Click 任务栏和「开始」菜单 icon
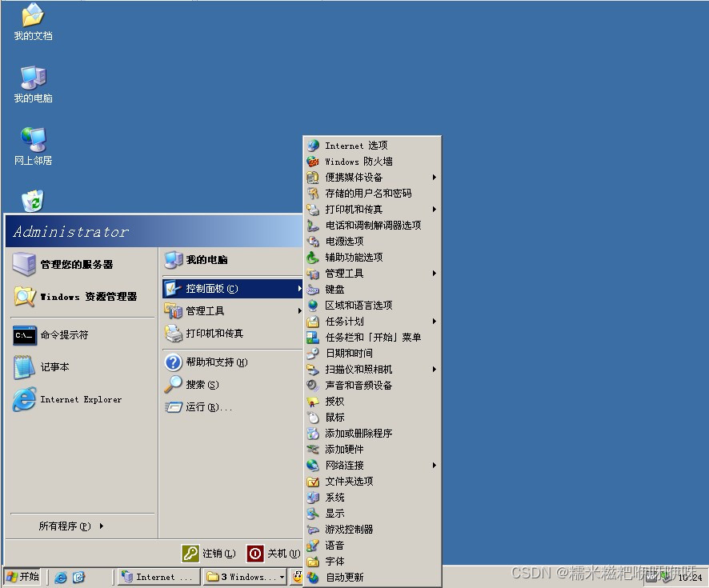Image resolution: width=709 pixels, height=588 pixels. click(313, 338)
